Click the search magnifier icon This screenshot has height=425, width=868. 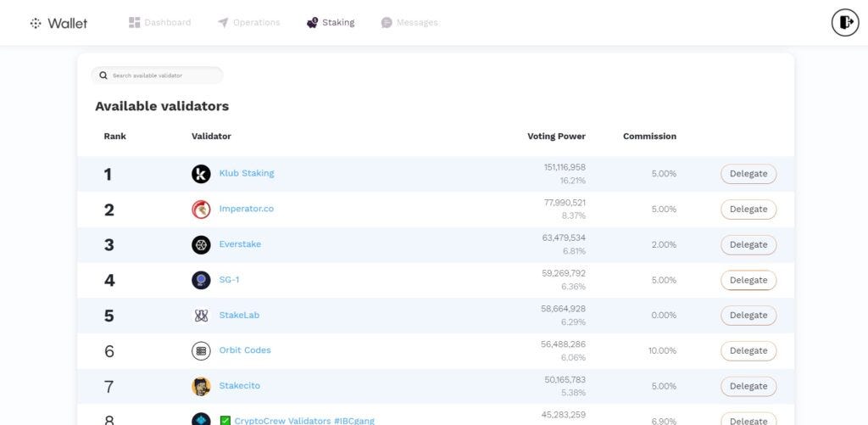(103, 75)
